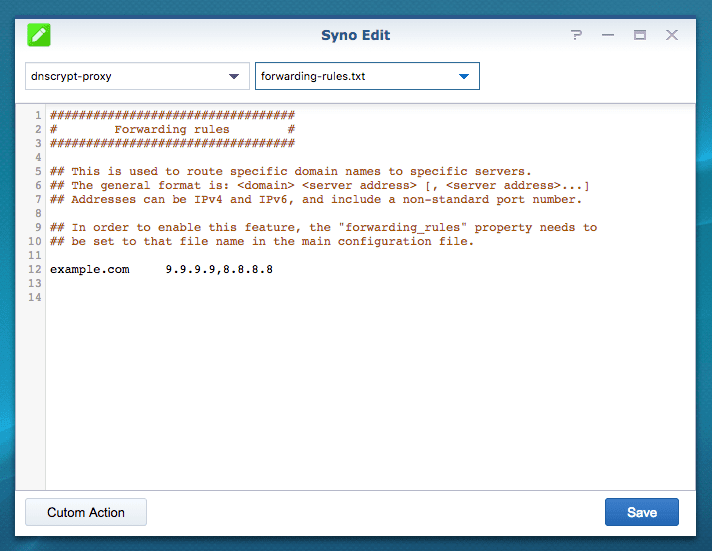Click the Cutom Action button
The width and height of the screenshot is (712, 551).
click(86, 512)
